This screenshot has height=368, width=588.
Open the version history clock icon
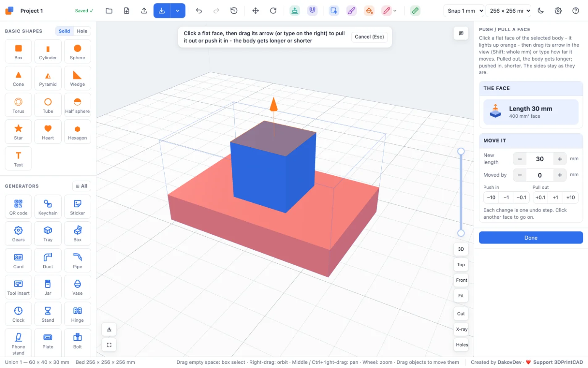click(x=234, y=11)
